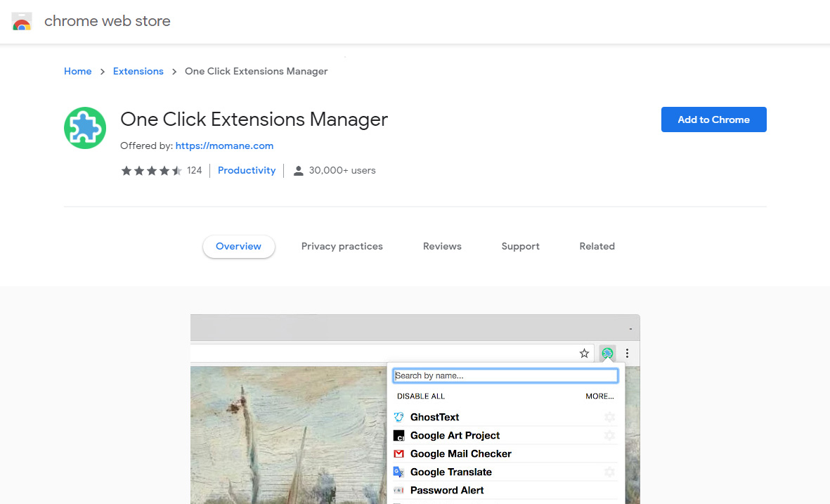Open the Reviews tab
Viewport: 830px width, 504px height.
coord(442,247)
